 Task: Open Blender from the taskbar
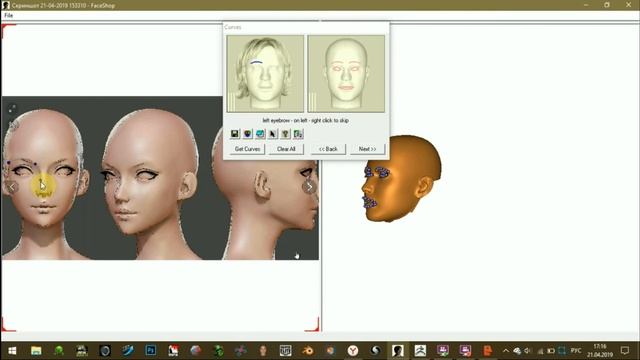308,351
